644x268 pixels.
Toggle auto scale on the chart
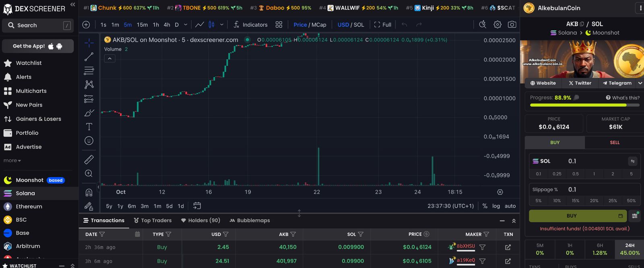510,206
